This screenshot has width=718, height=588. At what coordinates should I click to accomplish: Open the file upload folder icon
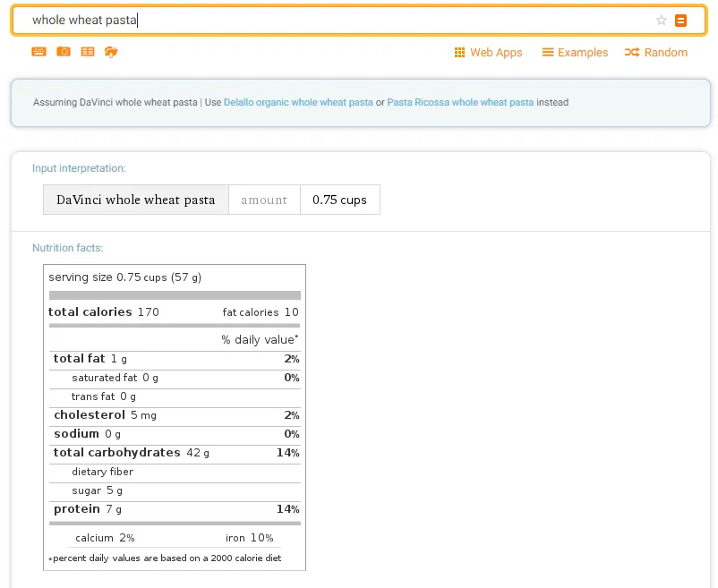(x=111, y=52)
